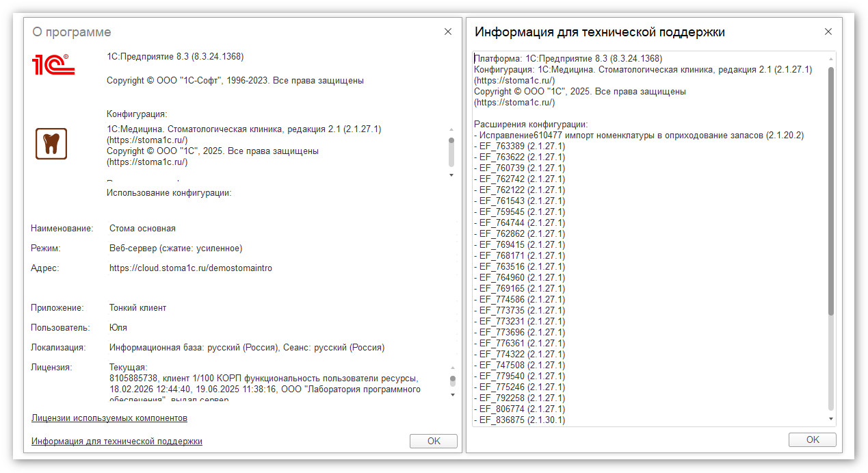Screen dimensions: 868x473
Task: Click up arrow of support info scrollbar
Action: 831,59
